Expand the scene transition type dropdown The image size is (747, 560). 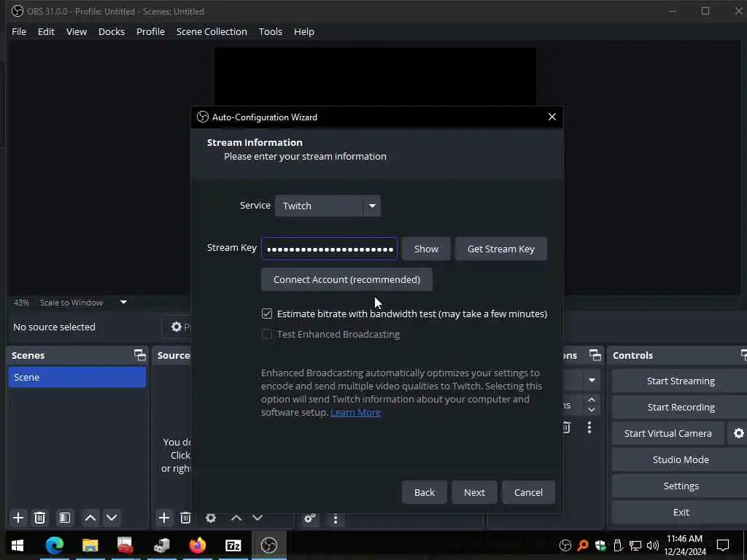[x=592, y=380]
